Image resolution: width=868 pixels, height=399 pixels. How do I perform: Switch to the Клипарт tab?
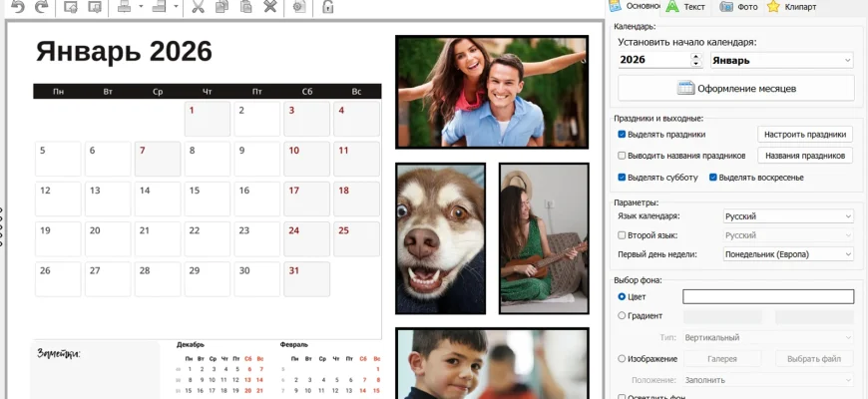(x=791, y=7)
